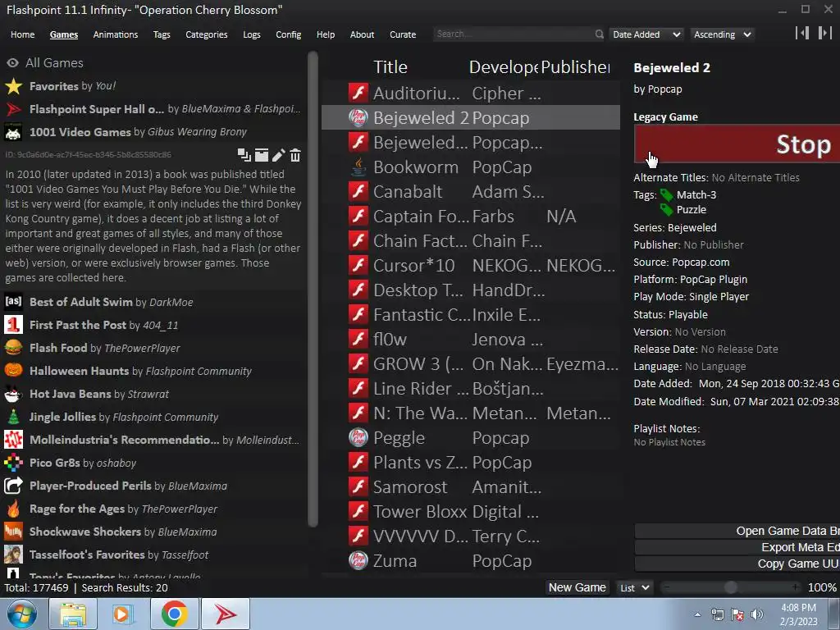The height and width of the screenshot is (630, 840).
Task: Click the Jingle Jollies tree icon
Action: pyautogui.click(x=13, y=417)
